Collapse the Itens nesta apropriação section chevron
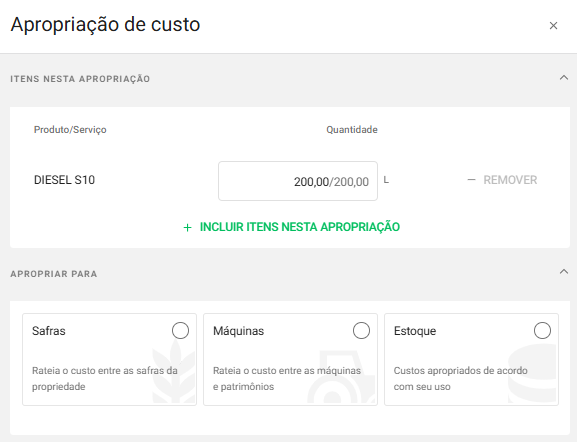The height and width of the screenshot is (442, 577). tap(564, 78)
